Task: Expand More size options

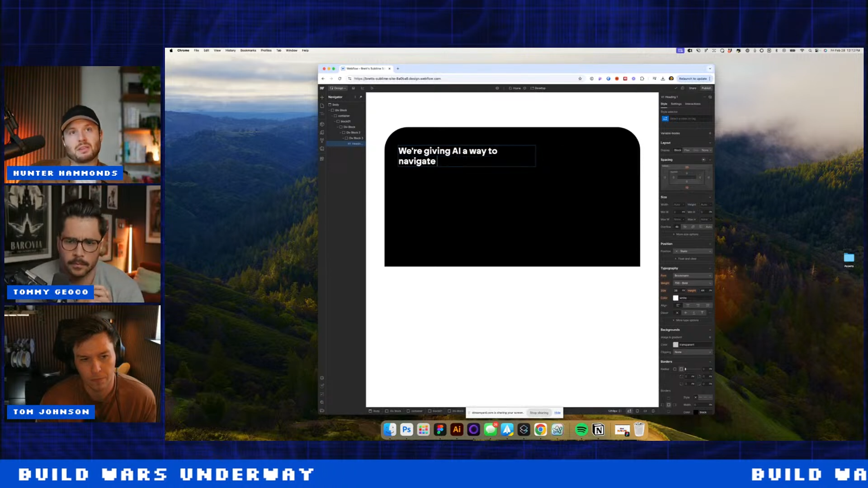Action: (x=686, y=235)
